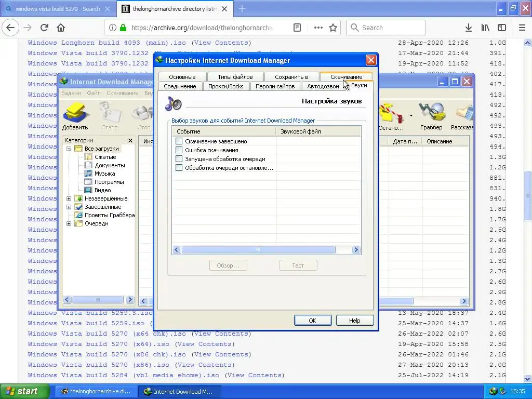The image size is (532, 399).
Task: Bookmark page with the star icon
Action: [333, 28]
